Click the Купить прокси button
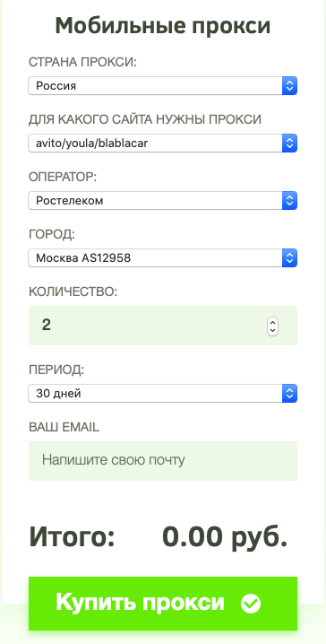 pos(163,604)
